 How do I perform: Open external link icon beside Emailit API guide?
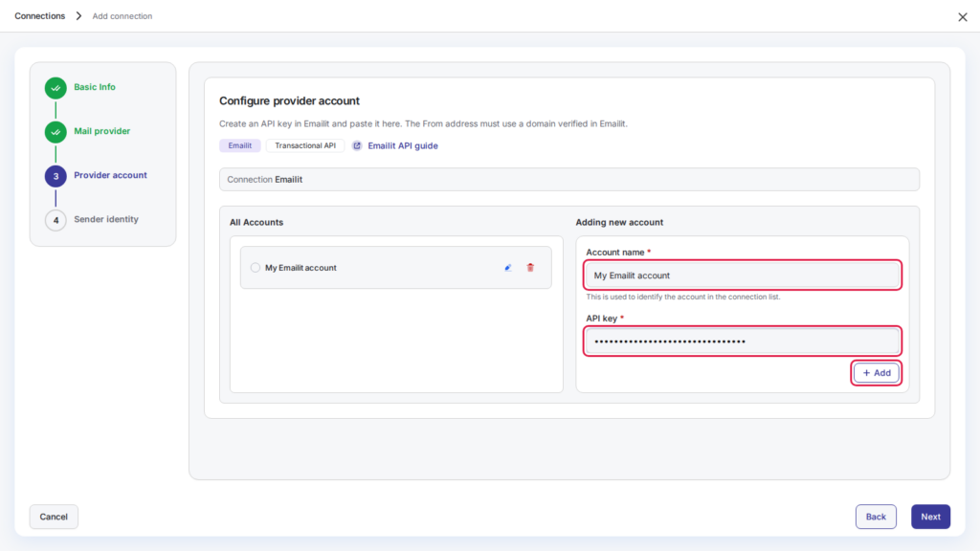[357, 145]
